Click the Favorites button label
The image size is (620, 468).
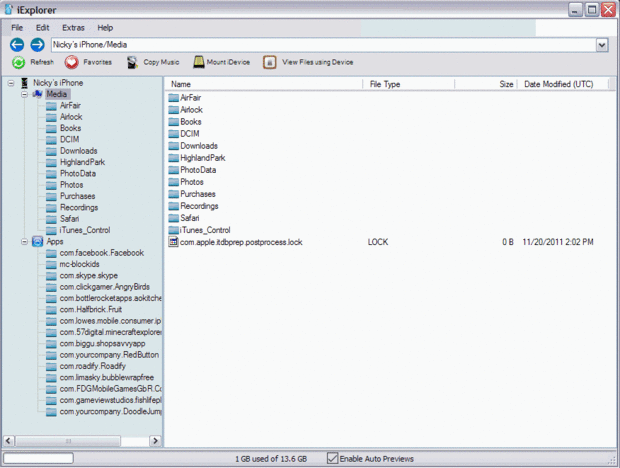pyautogui.click(x=97, y=62)
